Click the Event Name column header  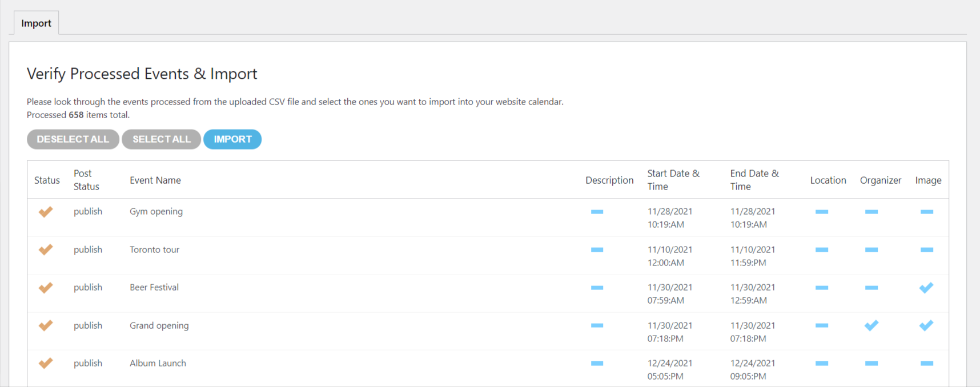155,180
